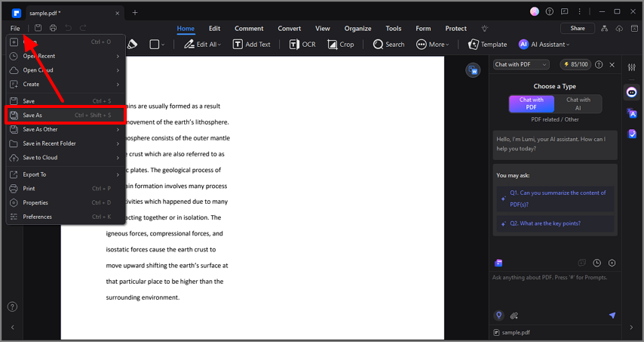
Task: Expand the shape tool dropdown arrow
Action: click(163, 45)
